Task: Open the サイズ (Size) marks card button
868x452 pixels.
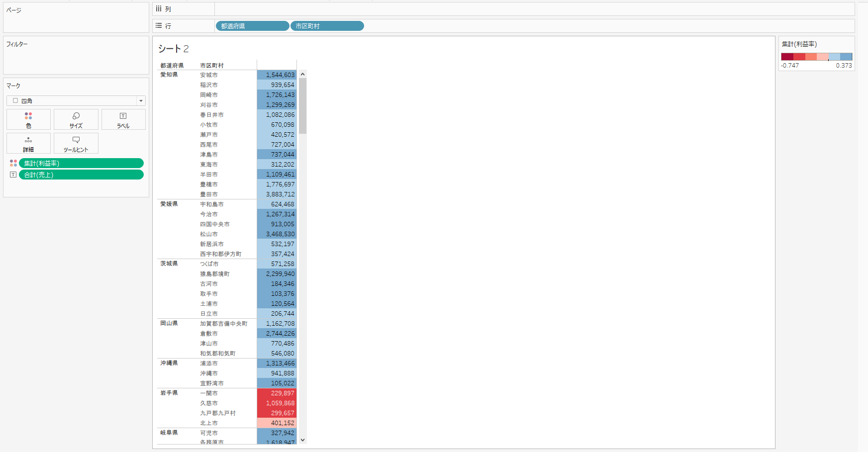Action: [76, 120]
